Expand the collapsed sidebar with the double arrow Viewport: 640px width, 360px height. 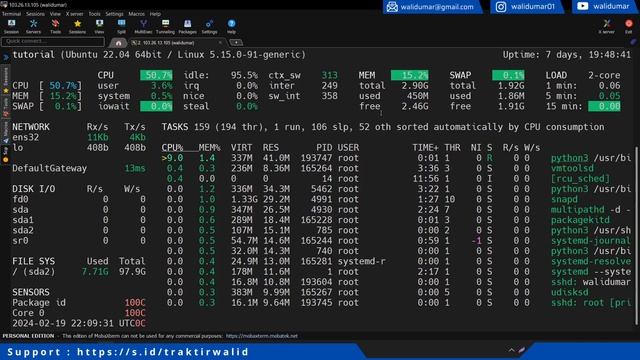(6, 57)
